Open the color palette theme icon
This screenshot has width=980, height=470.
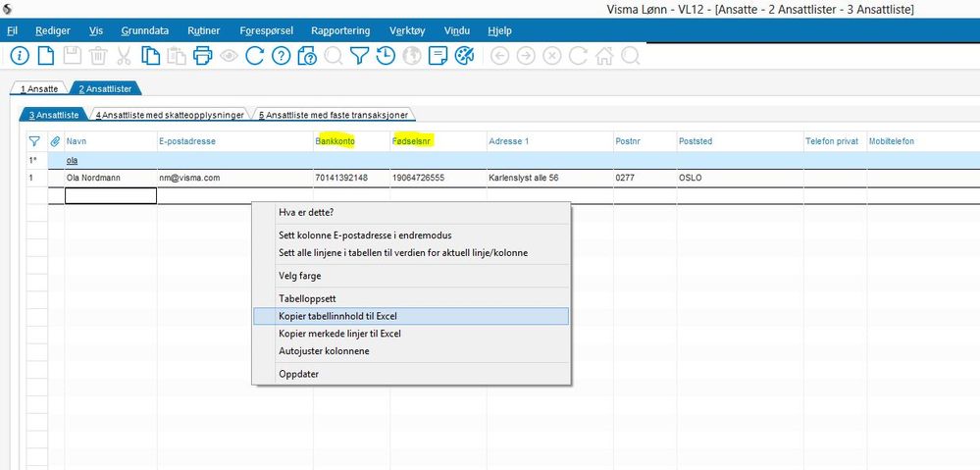tap(464, 56)
